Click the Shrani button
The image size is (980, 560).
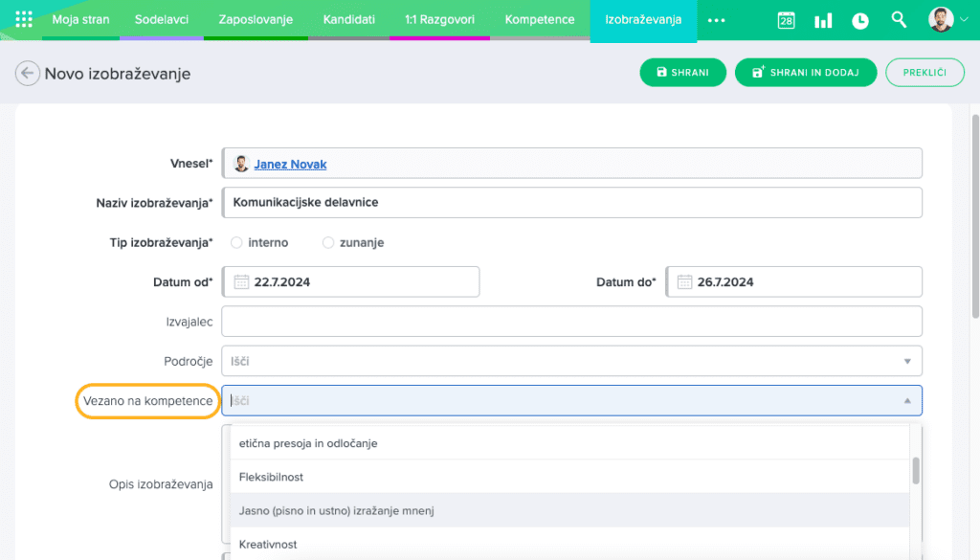(x=682, y=73)
